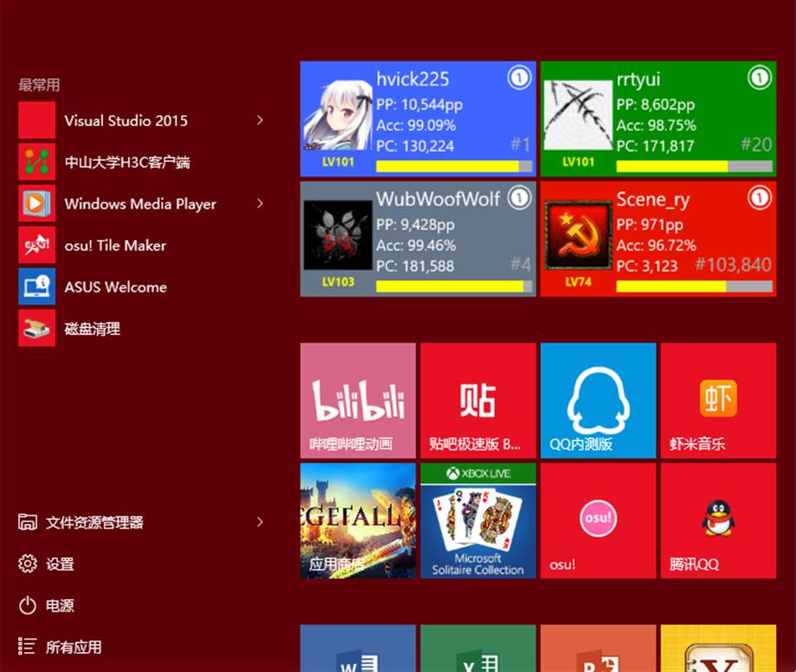796x672 pixels.
Task: Click hvick225's yellow level progress bar
Action: pos(454,167)
